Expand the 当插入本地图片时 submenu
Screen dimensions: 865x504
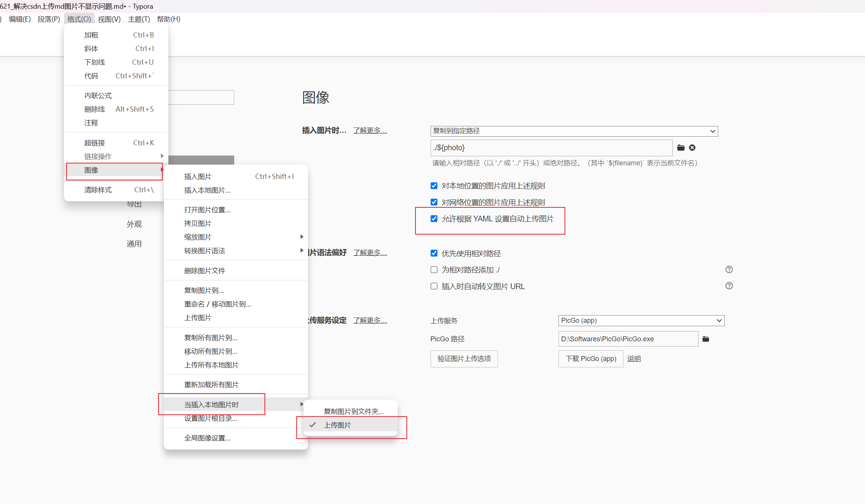click(x=211, y=404)
